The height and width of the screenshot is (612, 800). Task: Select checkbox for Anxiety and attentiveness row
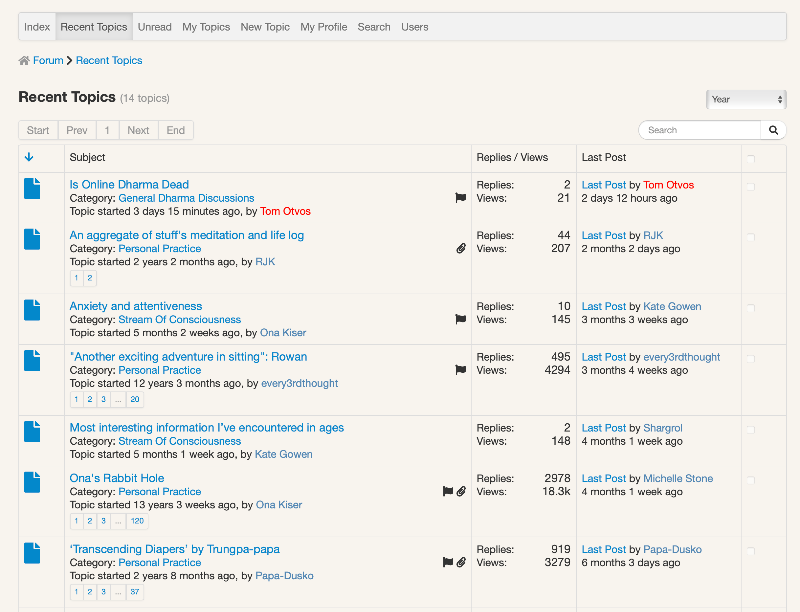(x=751, y=308)
